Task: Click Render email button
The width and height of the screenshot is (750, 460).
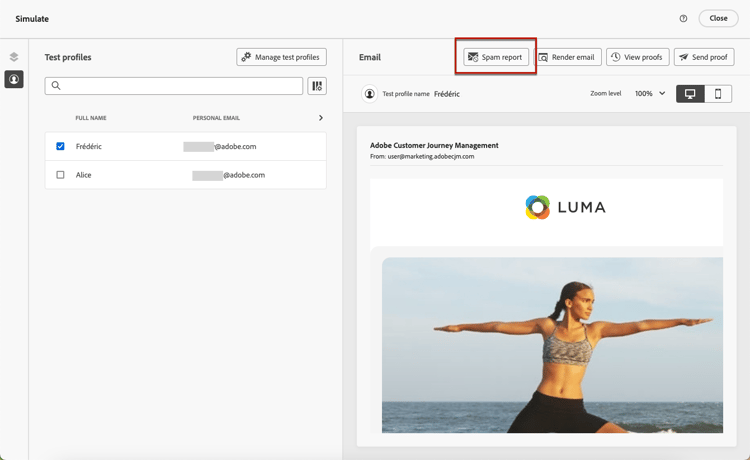Action: pos(567,57)
